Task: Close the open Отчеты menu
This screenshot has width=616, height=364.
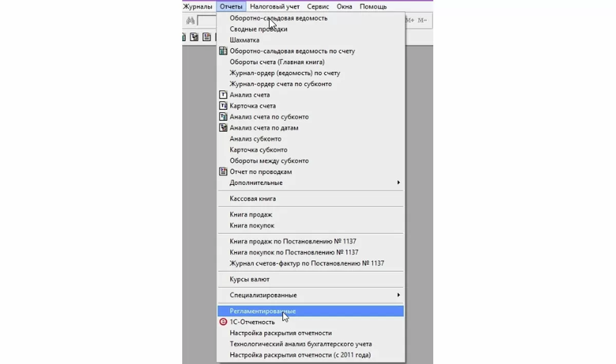Action: pos(232,7)
